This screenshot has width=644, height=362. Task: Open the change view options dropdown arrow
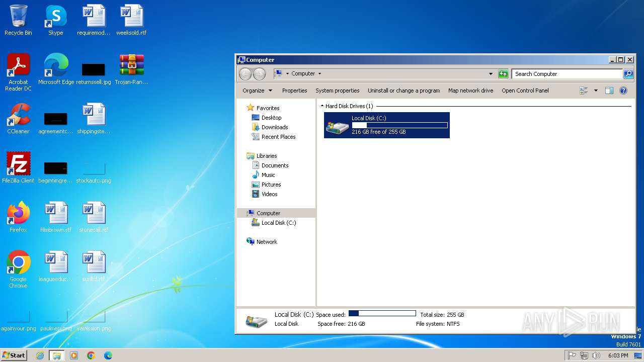(x=596, y=90)
